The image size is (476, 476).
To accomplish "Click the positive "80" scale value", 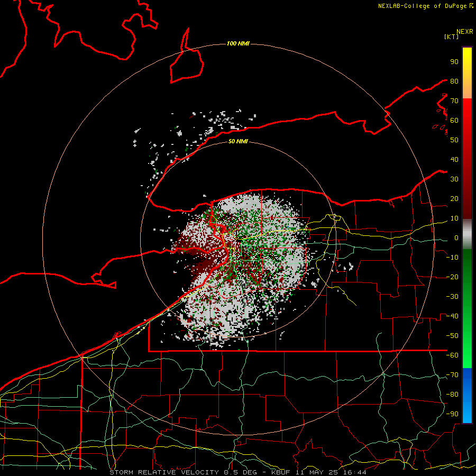I will 454,81.
